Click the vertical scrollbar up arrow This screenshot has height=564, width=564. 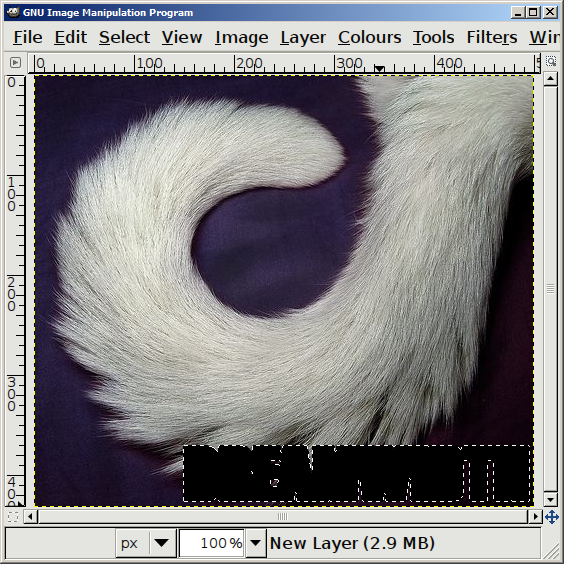[x=550, y=79]
